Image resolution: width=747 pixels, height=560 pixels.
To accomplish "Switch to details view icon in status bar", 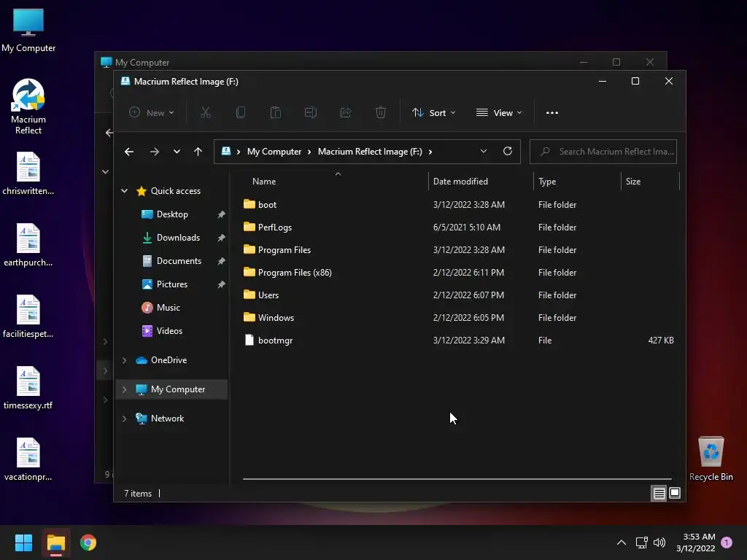I will 659,494.
